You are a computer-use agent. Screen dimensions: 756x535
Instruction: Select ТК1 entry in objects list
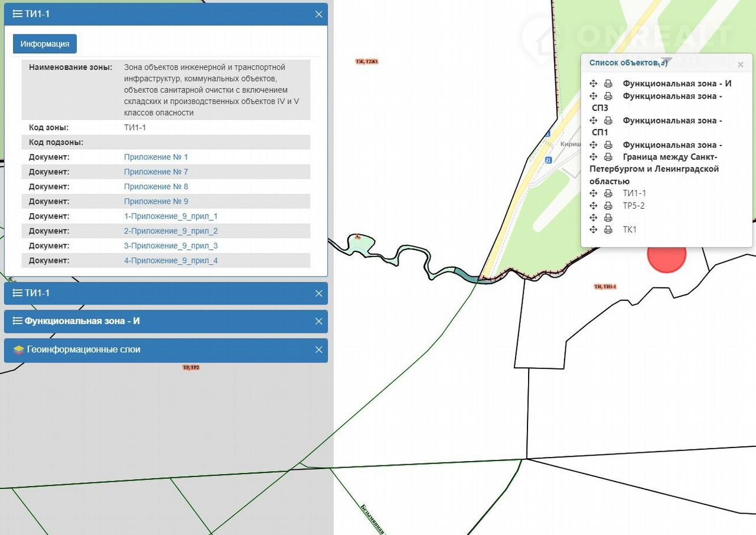coord(630,230)
